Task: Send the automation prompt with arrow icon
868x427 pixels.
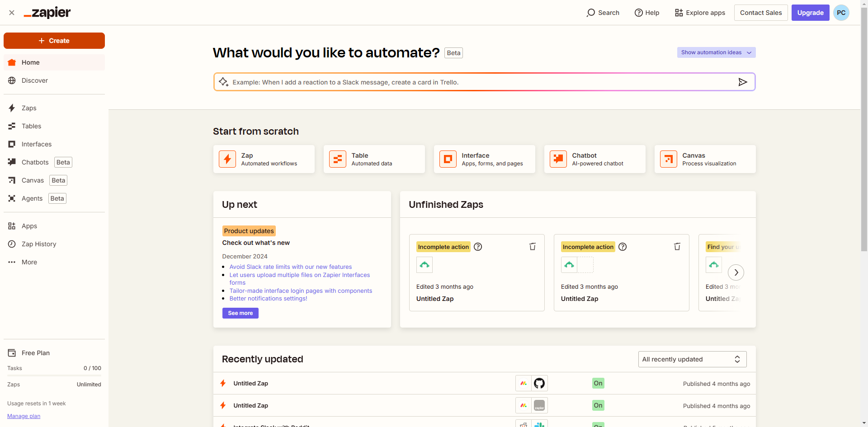Action: tap(742, 82)
